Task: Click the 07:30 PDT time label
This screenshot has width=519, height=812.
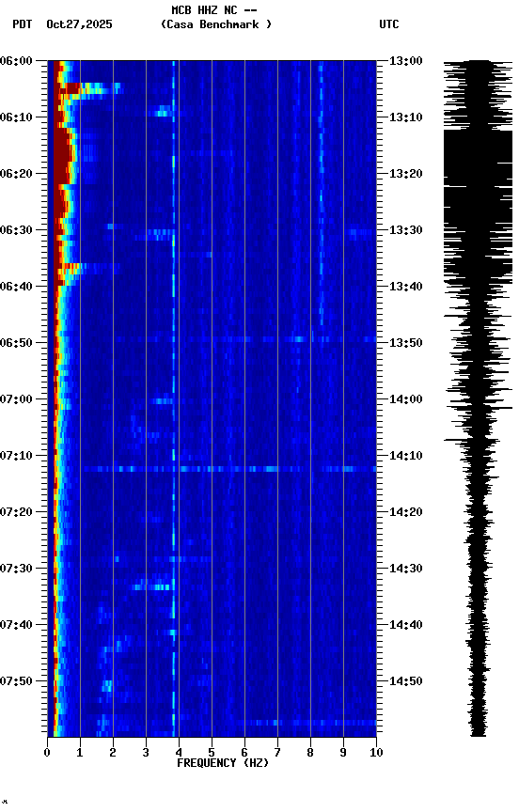Action: point(16,570)
